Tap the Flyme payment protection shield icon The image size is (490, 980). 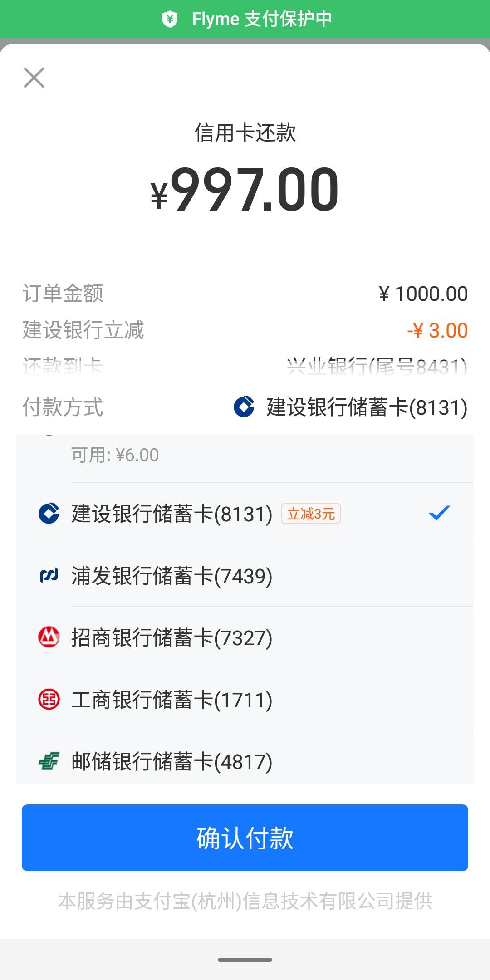tap(170, 19)
